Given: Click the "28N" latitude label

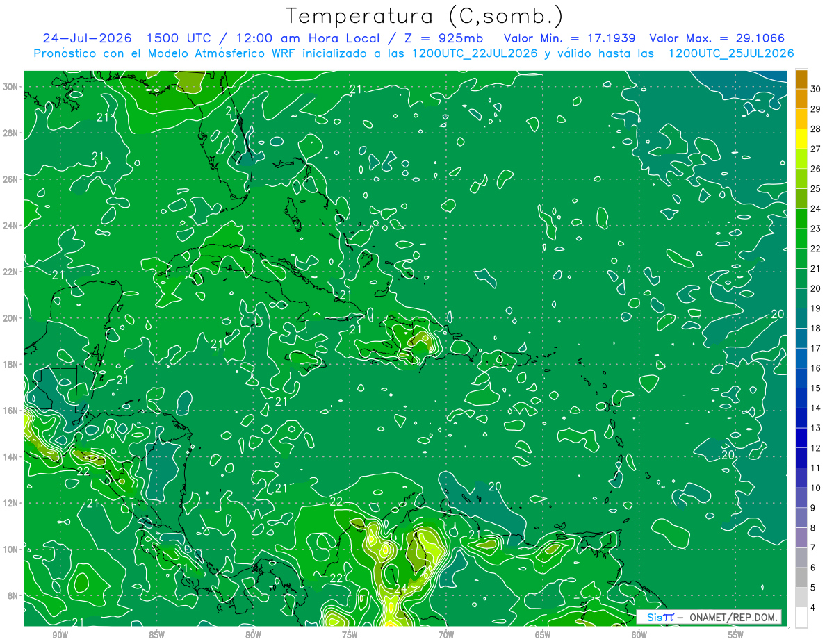Looking at the screenshot, I should [x=10, y=133].
